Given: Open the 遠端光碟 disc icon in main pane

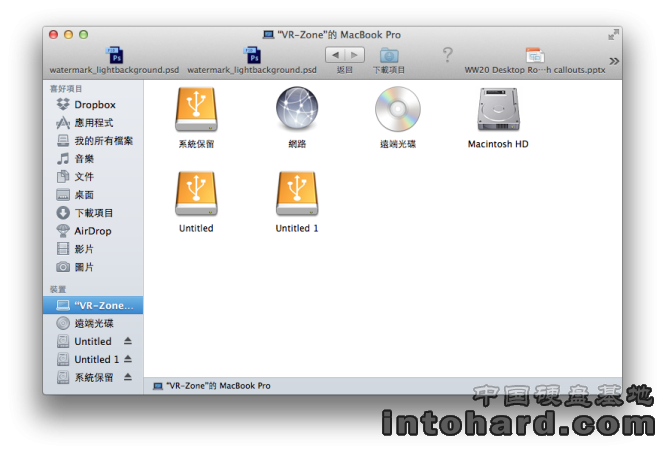Looking at the screenshot, I should point(398,109).
